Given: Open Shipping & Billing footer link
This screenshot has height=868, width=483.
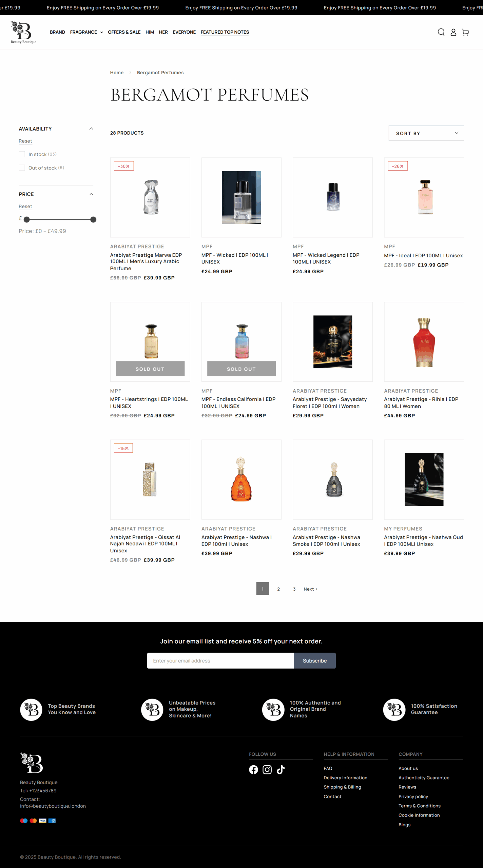Looking at the screenshot, I should 342,787.
